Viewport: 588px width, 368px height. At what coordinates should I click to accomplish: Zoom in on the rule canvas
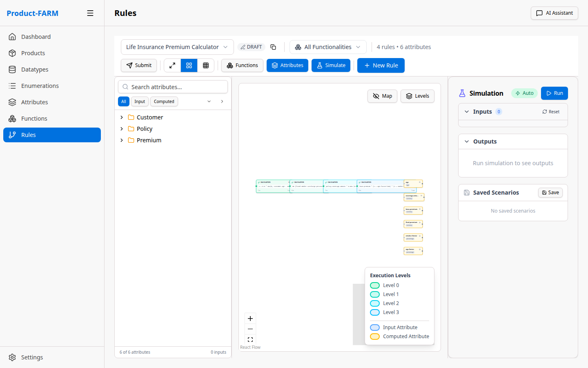(250, 319)
